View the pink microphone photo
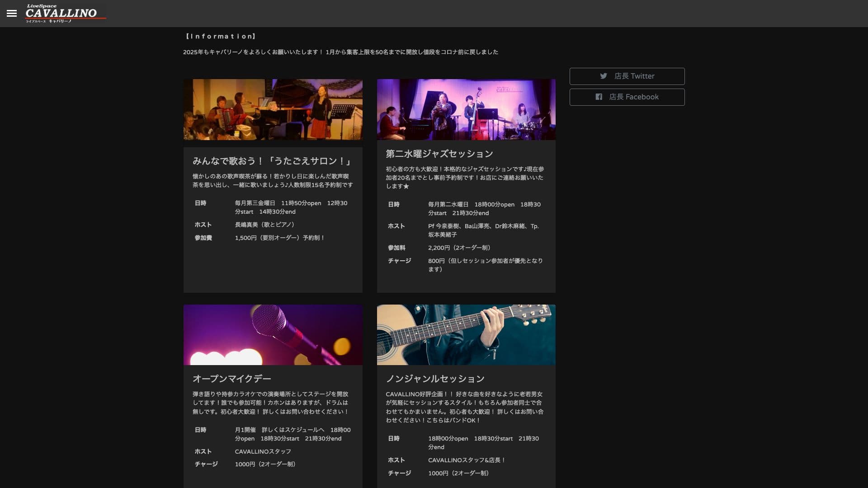Screen dimensions: 868x488 [272, 334]
